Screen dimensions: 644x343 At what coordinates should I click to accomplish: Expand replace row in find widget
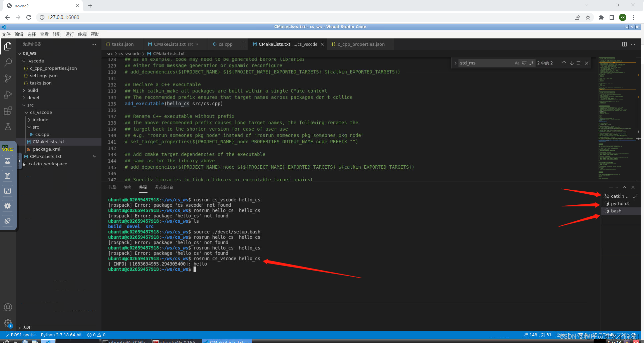pos(455,63)
